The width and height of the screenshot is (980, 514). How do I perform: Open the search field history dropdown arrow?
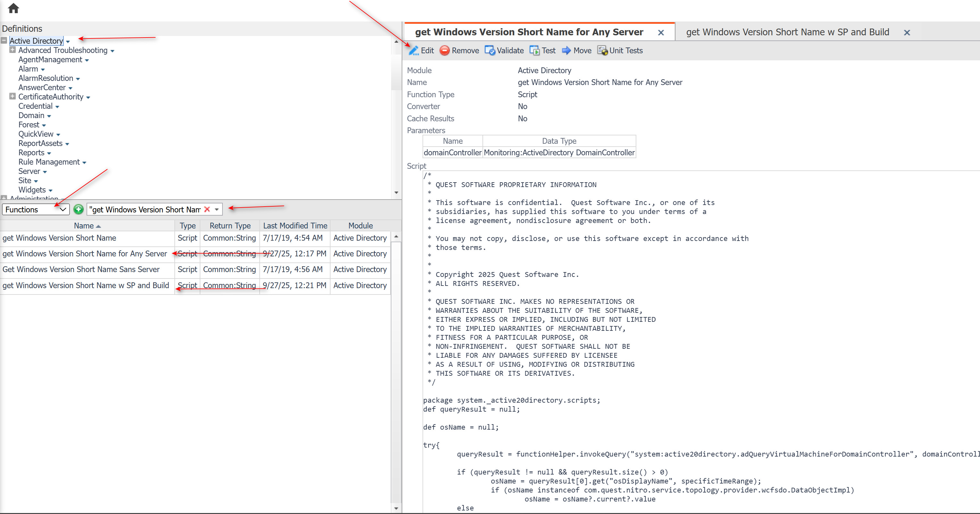click(216, 210)
